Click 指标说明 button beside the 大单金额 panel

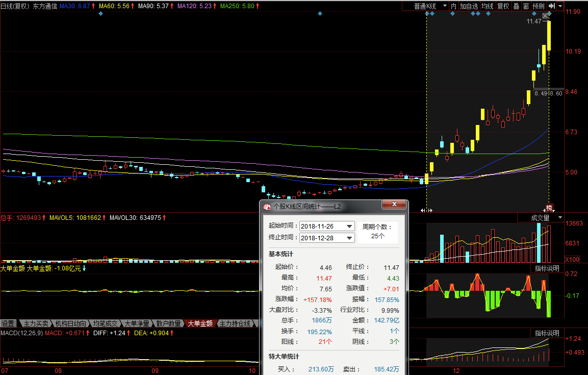click(547, 268)
